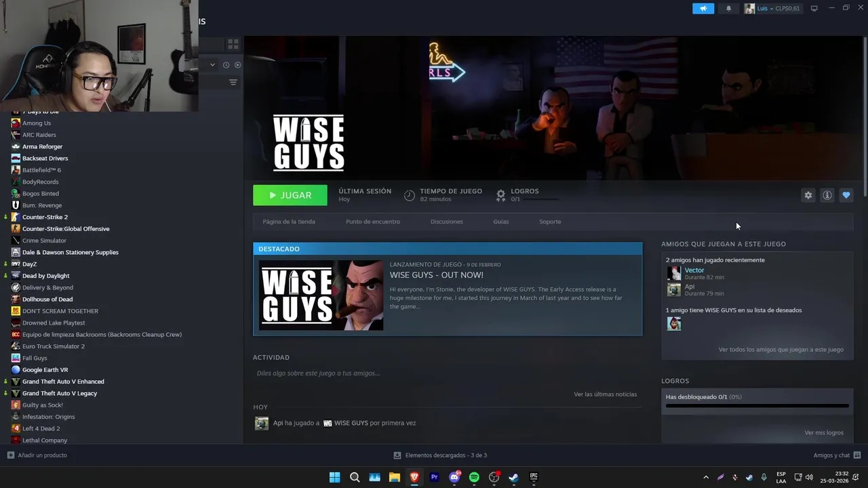Open the Punto de encuentro tab
Image resolution: width=868 pixels, height=488 pixels.
tap(373, 222)
